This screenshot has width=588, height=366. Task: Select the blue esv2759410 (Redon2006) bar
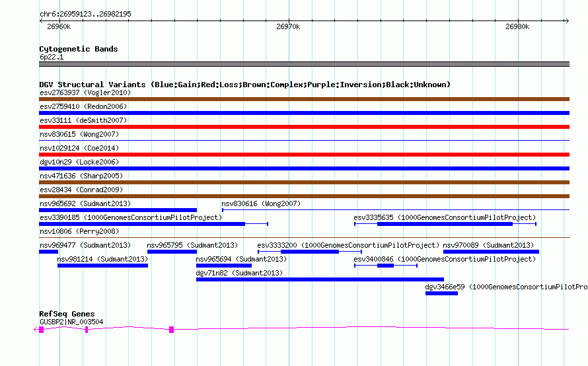pos(304,113)
